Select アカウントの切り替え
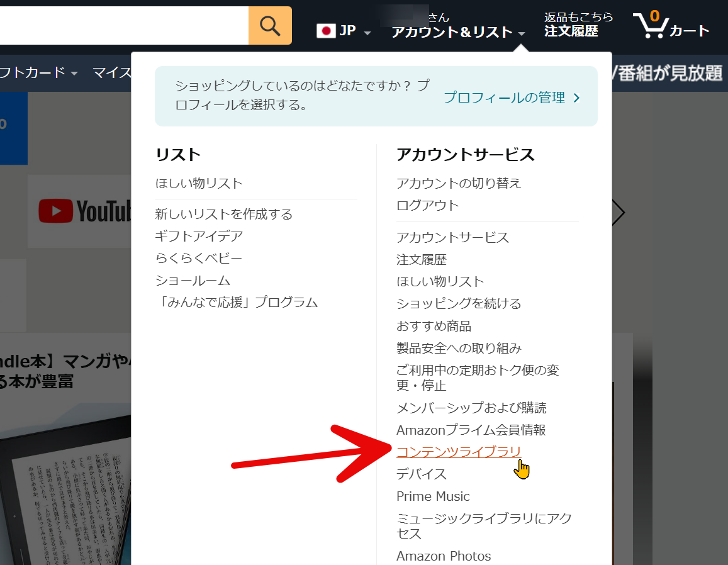The image size is (728, 565). tap(459, 183)
